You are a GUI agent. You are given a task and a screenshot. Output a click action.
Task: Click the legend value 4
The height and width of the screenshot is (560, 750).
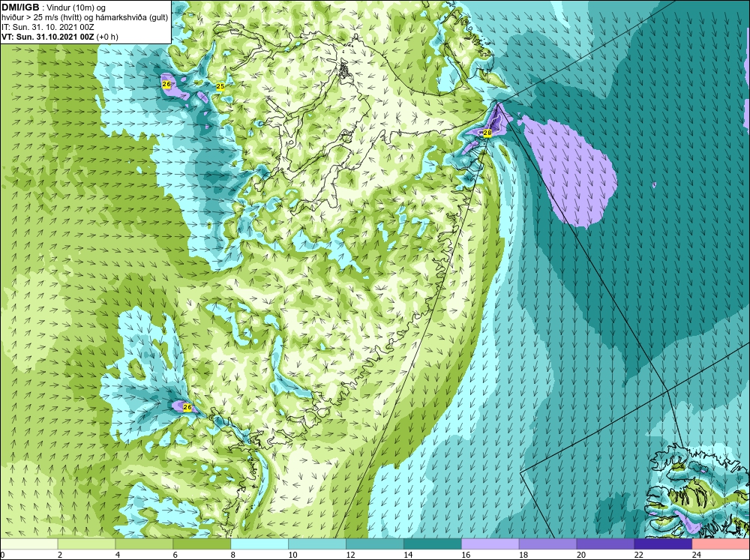pyautogui.click(x=118, y=555)
